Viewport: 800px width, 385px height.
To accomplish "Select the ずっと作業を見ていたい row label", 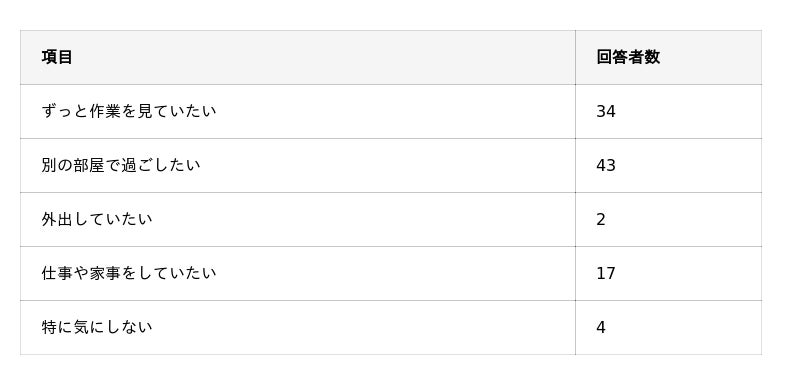I will [x=129, y=111].
